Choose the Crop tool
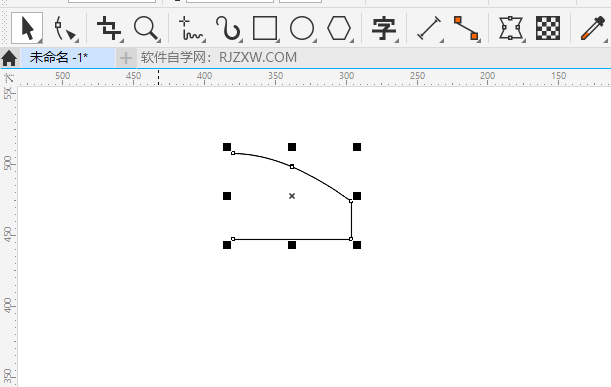 [x=109, y=28]
